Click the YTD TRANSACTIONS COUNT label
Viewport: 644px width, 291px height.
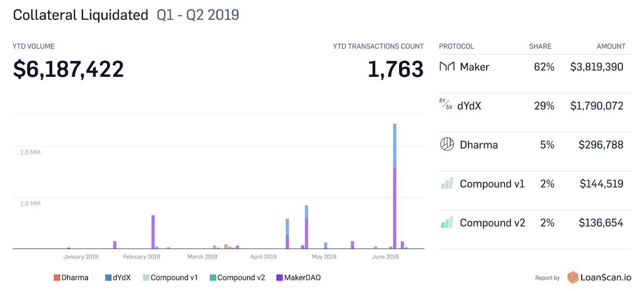coord(378,46)
